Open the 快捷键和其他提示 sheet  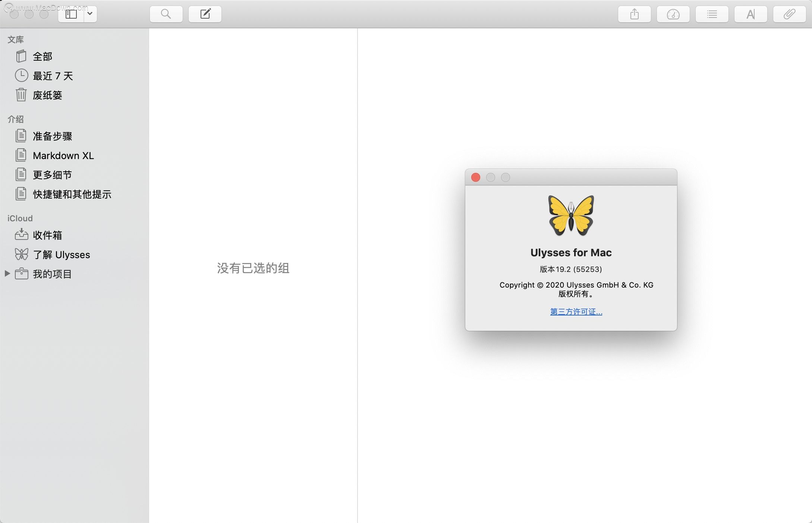coord(75,194)
